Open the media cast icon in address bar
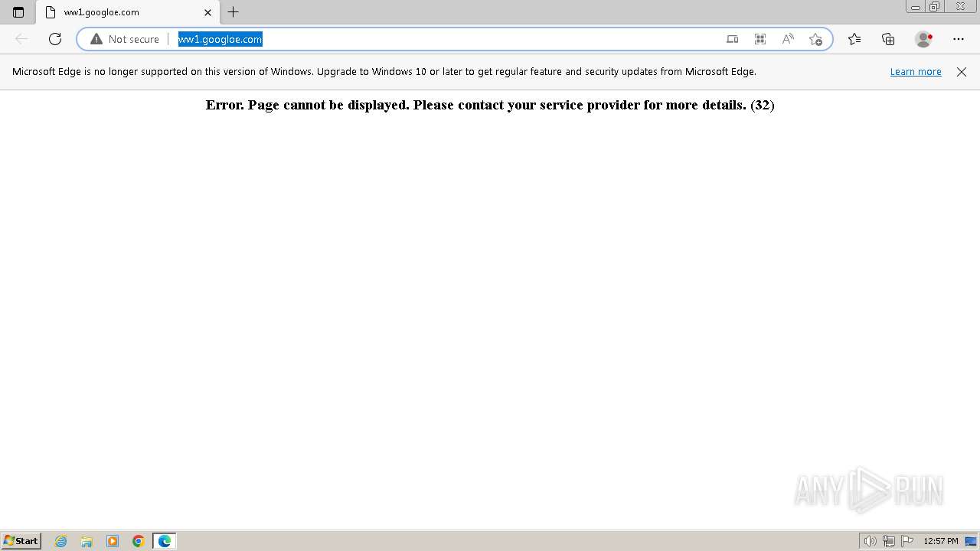Image resolution: width=980 pixels, height=551 pixels. (733, 39)
